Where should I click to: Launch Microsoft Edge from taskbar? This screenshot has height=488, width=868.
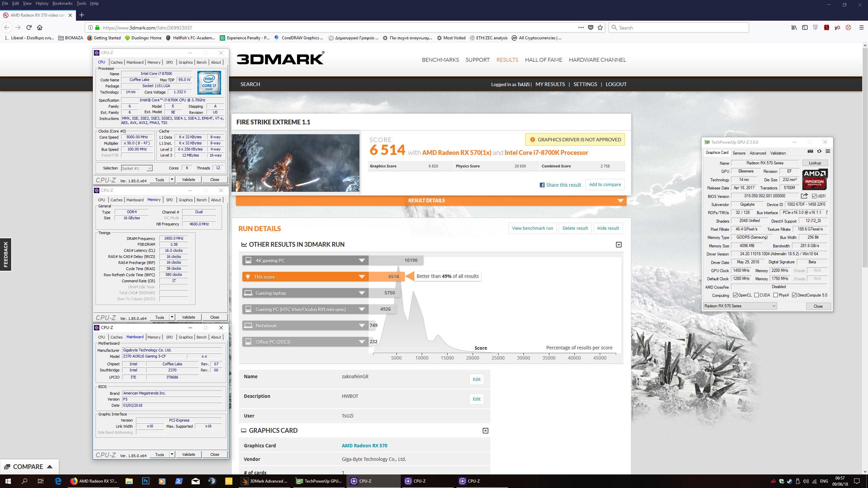point(58,481)
